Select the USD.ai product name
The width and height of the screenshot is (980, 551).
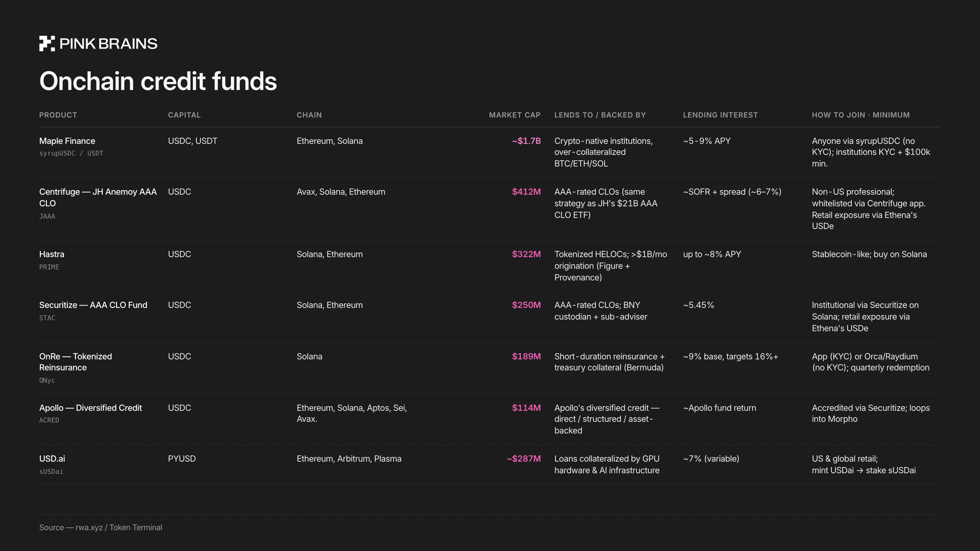click(52, 459)
